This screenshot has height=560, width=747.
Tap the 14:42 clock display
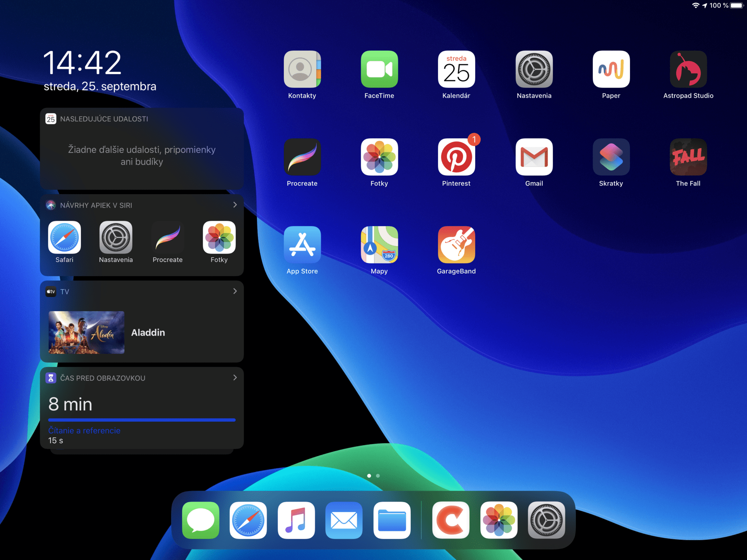(82, 63)
